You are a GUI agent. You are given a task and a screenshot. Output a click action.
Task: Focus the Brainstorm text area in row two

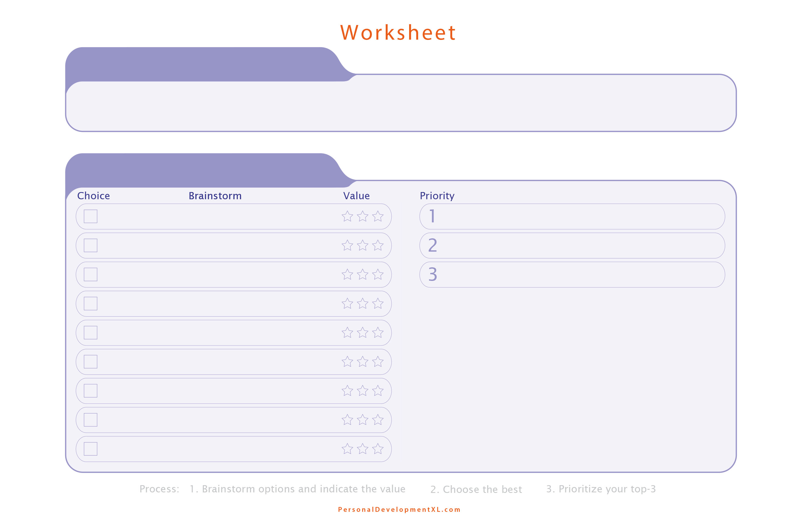point(219,245)
